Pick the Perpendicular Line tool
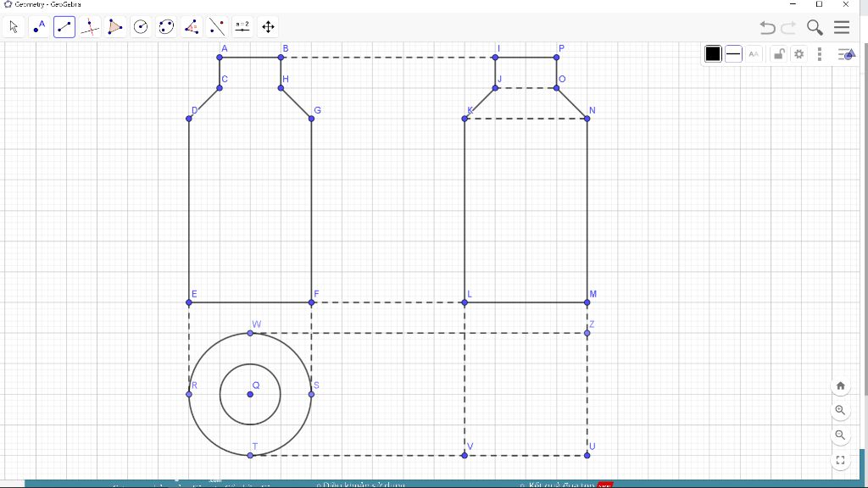The image size is (868, 488). pos(90,26)
